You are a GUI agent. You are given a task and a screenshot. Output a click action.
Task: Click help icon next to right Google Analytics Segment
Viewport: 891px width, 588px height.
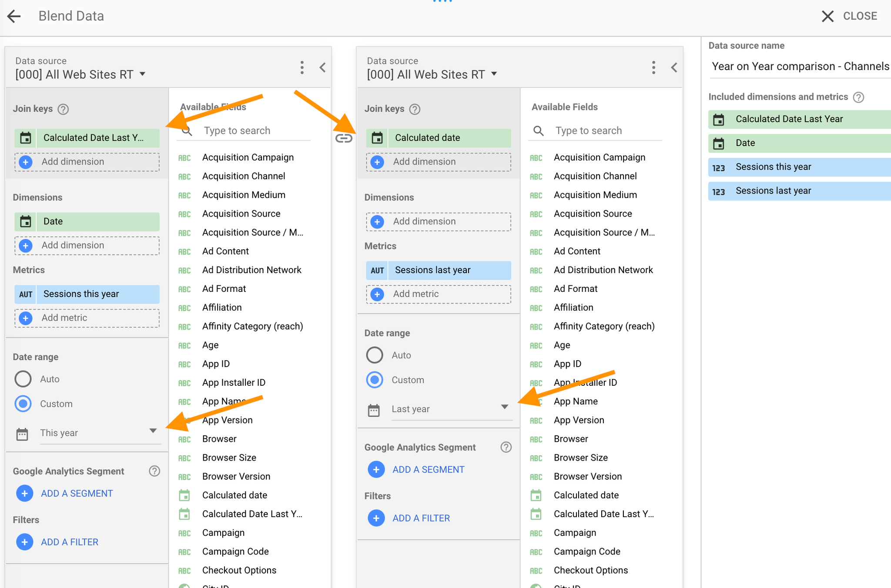[506, 447]
